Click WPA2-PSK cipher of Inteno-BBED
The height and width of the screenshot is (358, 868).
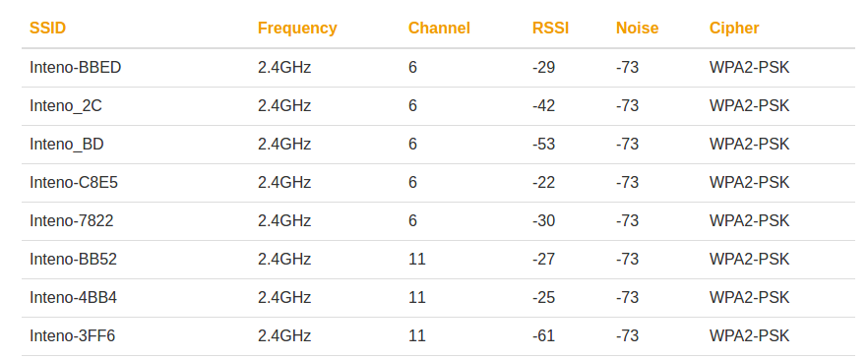[749, 68]
